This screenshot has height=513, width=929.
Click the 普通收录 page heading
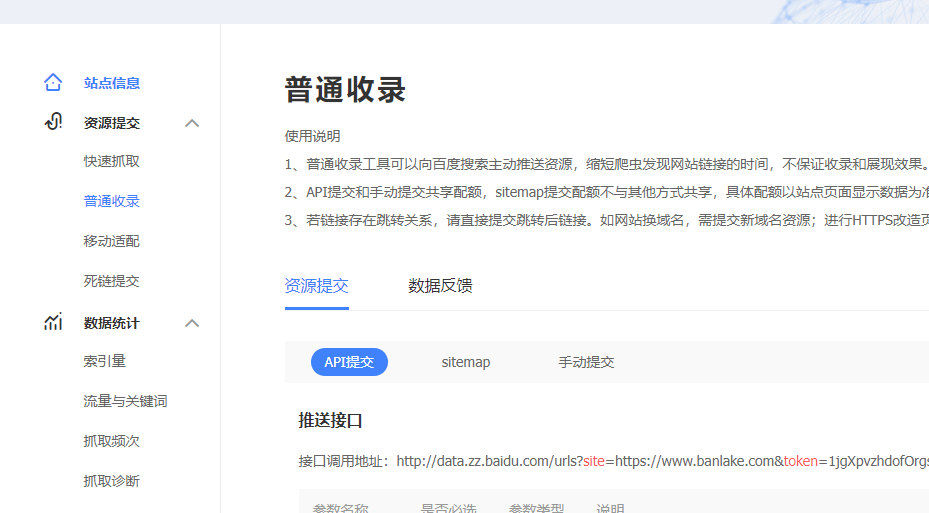click(345, 90)
